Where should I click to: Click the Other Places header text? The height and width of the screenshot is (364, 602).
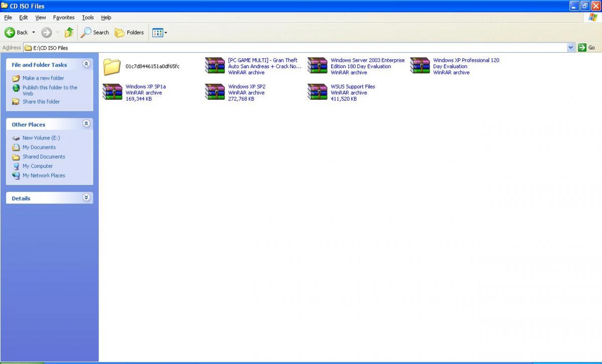tap(29, 124)
